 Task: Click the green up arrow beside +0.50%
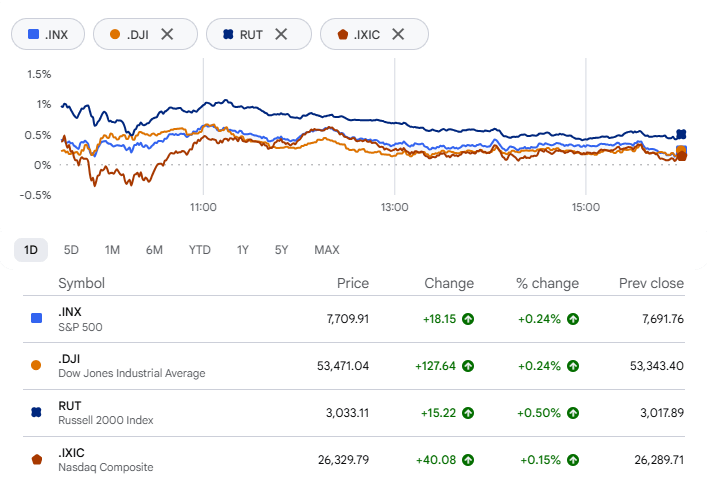pos(573,413)
